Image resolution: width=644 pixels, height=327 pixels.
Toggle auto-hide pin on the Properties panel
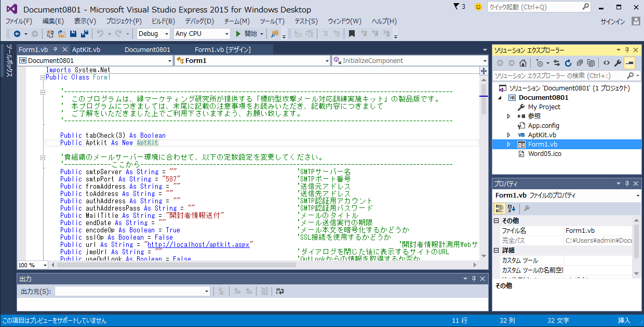pos(627,184)
